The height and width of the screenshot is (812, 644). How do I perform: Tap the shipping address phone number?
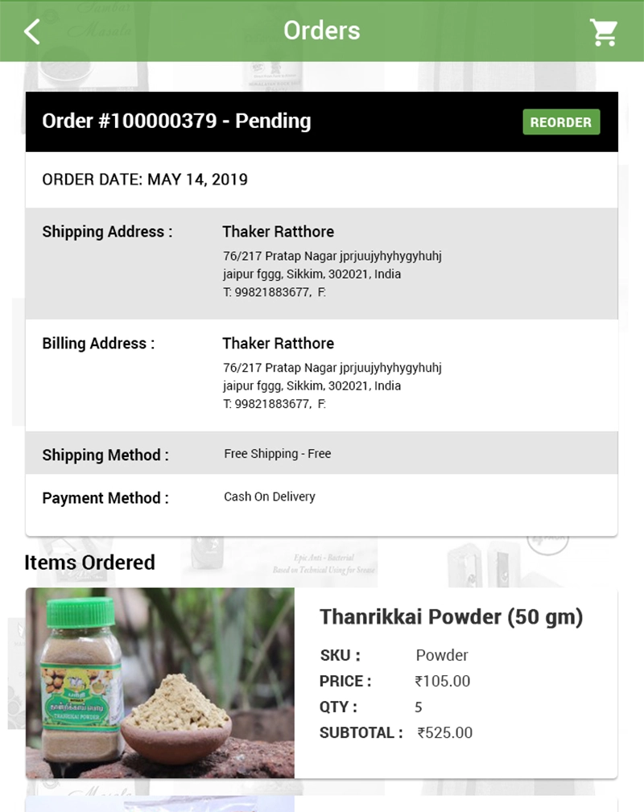266,292
